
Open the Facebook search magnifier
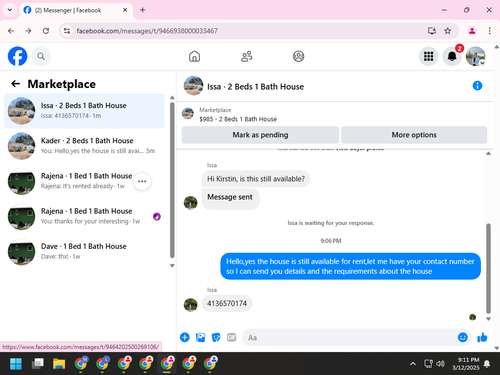[41, 56]
